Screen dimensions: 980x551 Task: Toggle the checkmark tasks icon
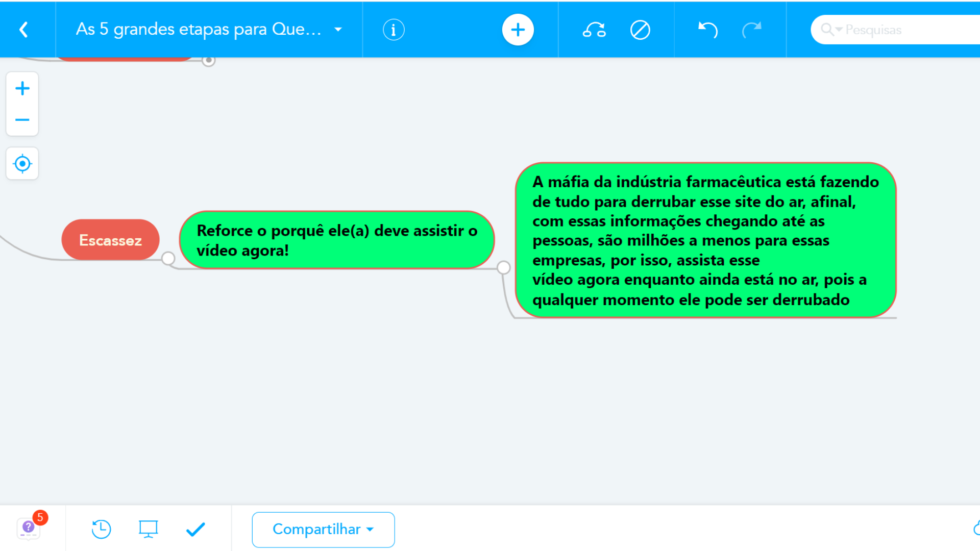pos(195,529)
